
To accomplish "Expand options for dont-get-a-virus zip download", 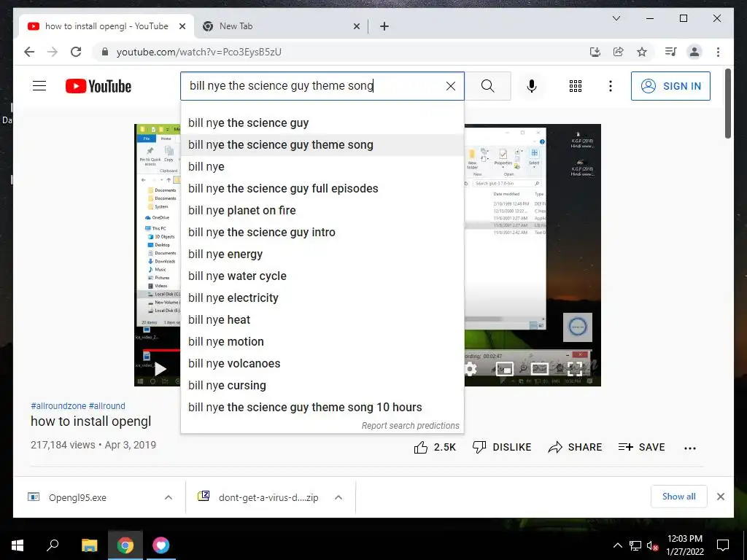I will pyautogui.click(x=338, y=497).
